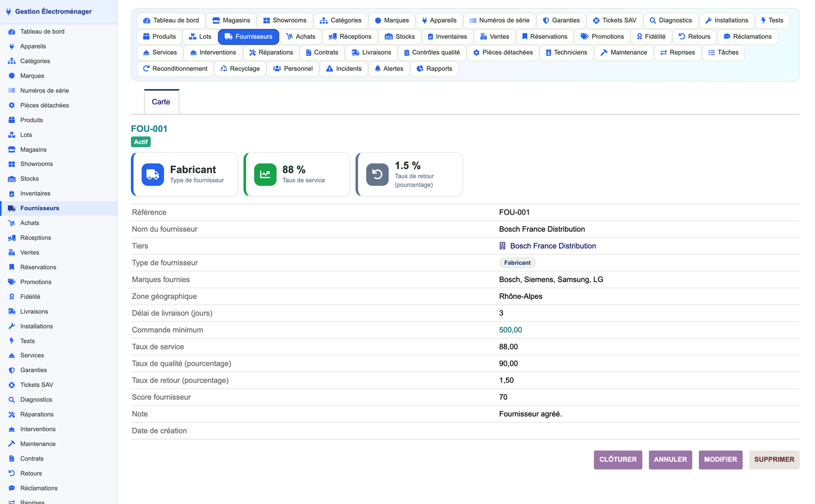Click the green chart icon for Taux de service
The height and width of the screenshot is (504, 815).
coord(265,175)
